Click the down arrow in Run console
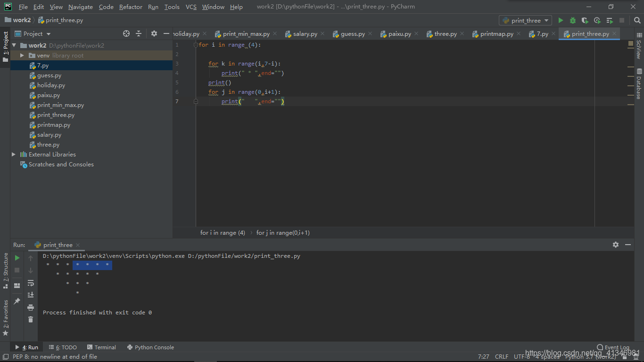 (31, 270)
